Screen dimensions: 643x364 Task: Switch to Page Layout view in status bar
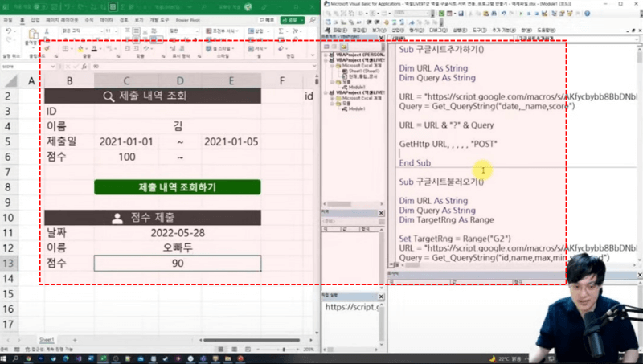[x=235, y=350]
